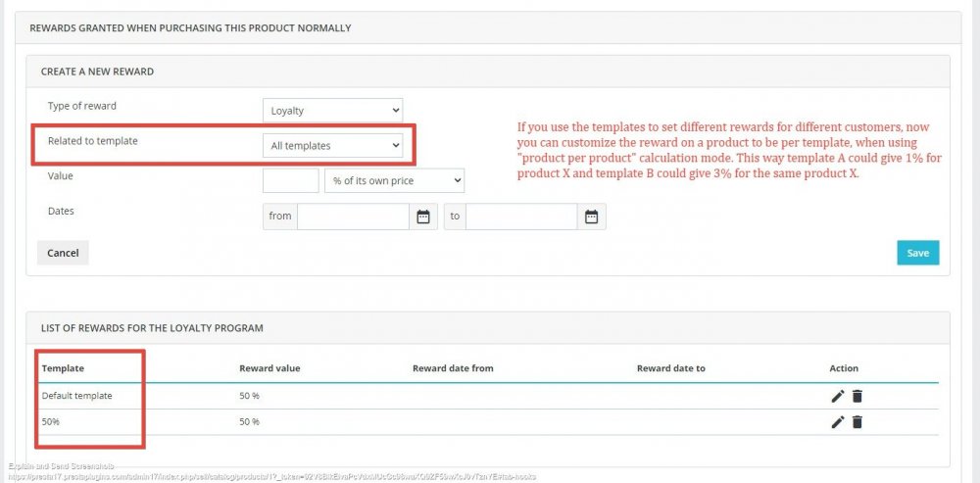Open the '% of its own price' dropdown
This screenshot has width=980, height=483.
394,180
